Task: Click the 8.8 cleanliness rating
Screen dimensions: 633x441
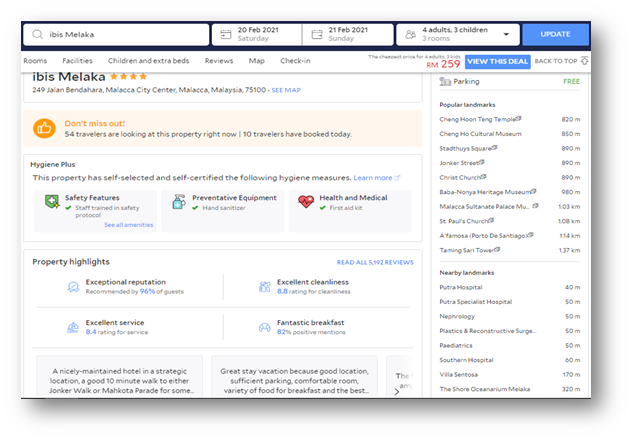Action: [282, 292]
